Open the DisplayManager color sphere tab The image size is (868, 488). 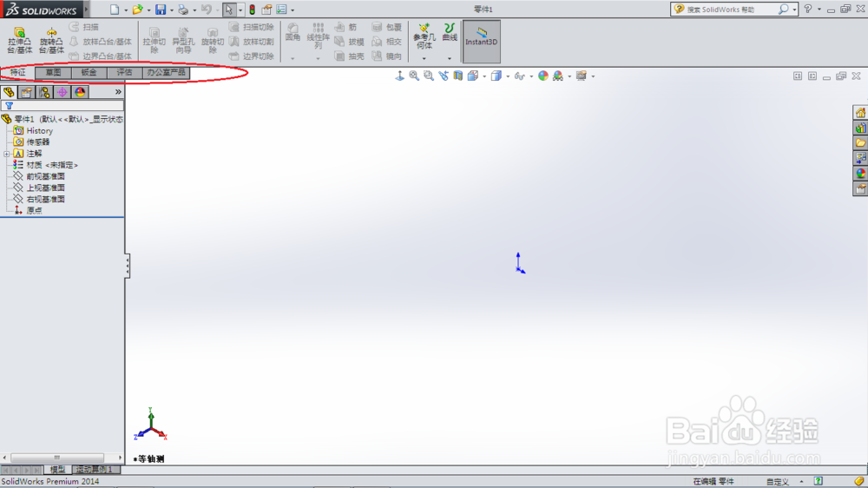click(x=80, y=92)
